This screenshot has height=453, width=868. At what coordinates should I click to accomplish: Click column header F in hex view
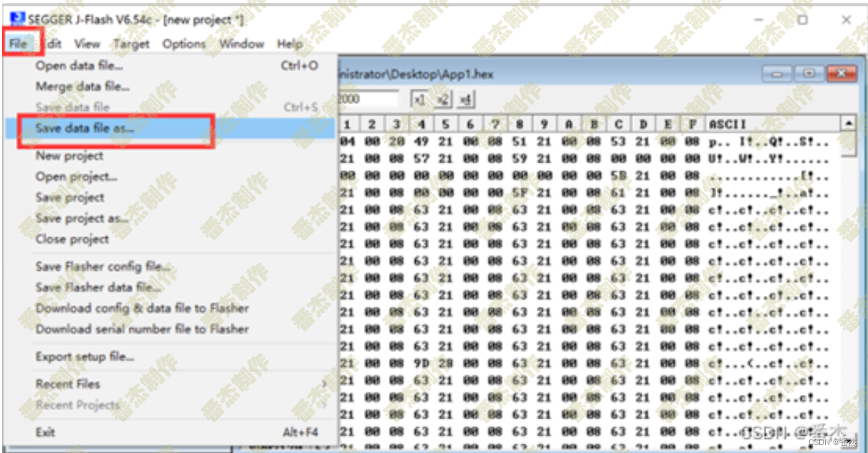click(692, 124)
